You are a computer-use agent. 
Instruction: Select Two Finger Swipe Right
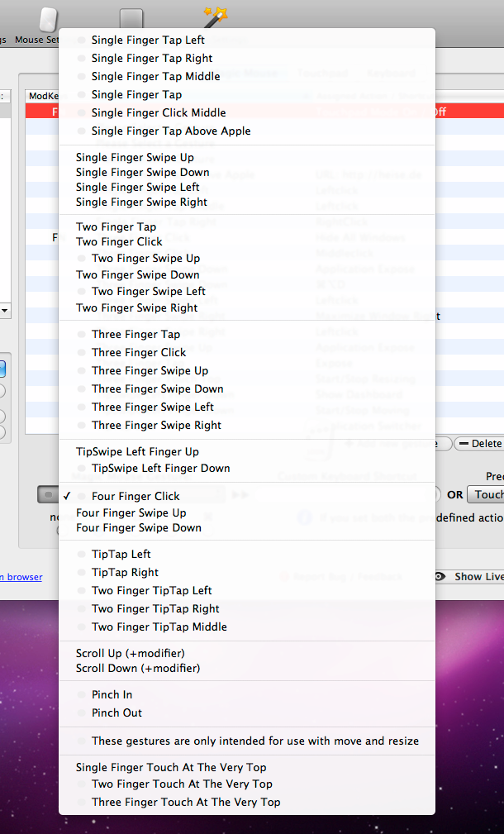136,307
